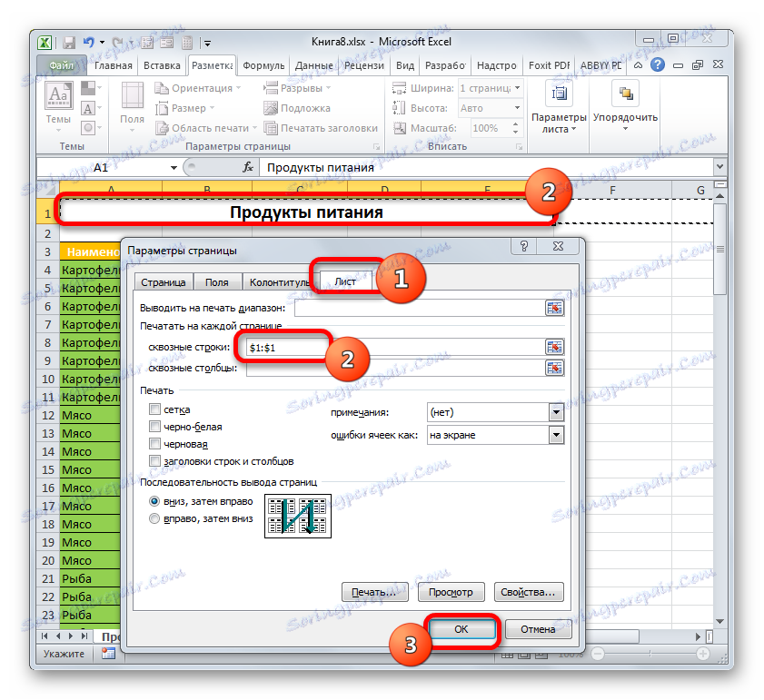Click the Save icon in quick access toolbar
764x700 pixels.
pyautogui.click(x=69, y=43)
